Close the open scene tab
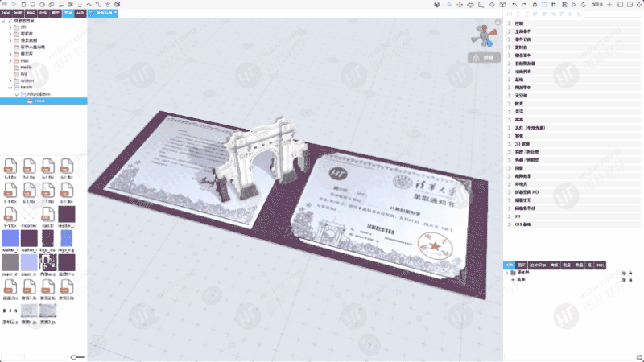The width and height of the screenshot is (644, 362). pos(115,13)
